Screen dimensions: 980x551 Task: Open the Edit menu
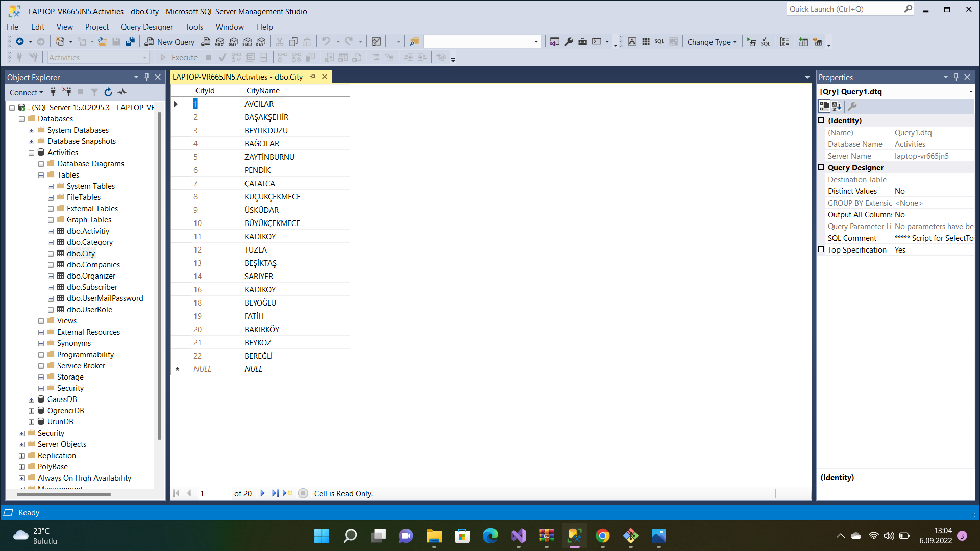coord(38,27)
